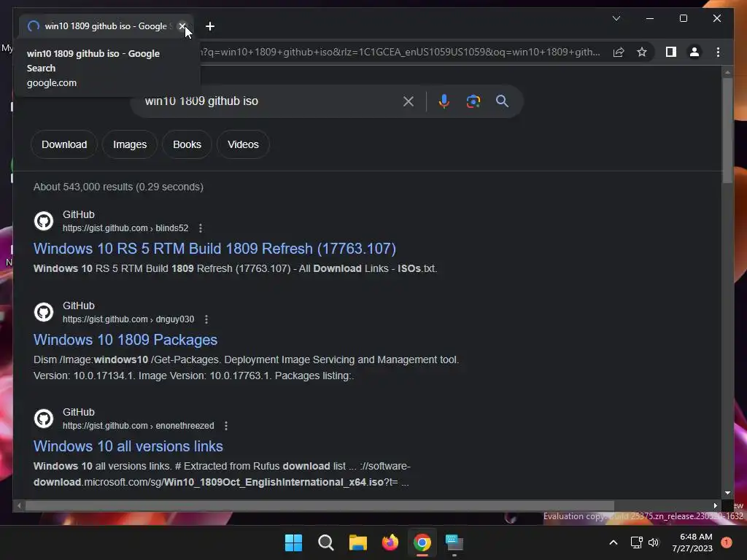The width and height of the screenshot is (747, 560).
Task: Click GitHub favicon of blinds52 result
Action: click(x=44, y=221)
